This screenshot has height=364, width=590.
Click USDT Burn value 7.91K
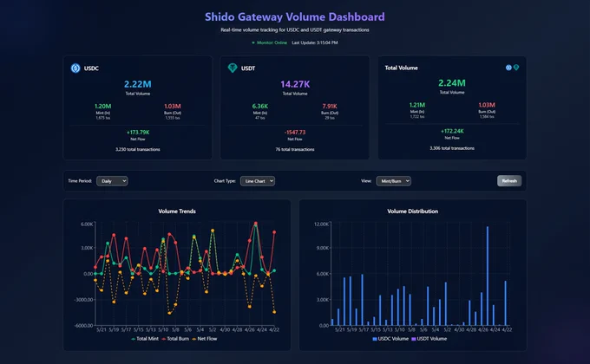point(330,107)
